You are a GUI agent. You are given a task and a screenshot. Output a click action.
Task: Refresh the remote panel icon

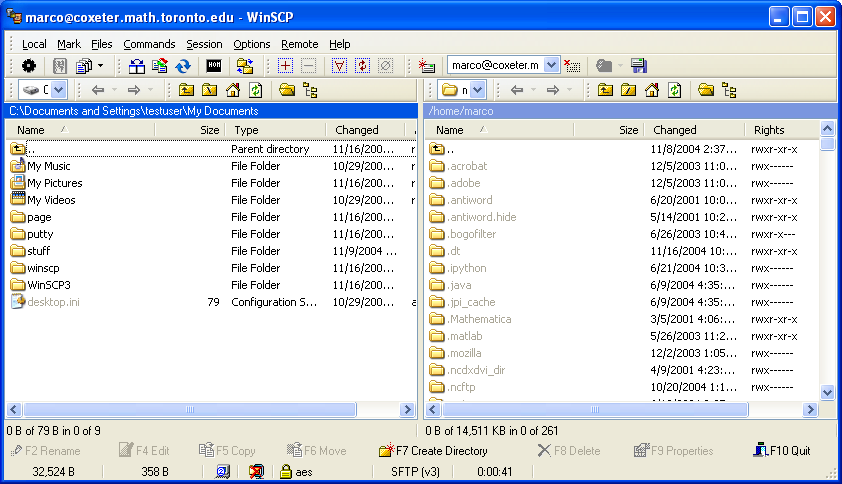(x=674, y=90)
